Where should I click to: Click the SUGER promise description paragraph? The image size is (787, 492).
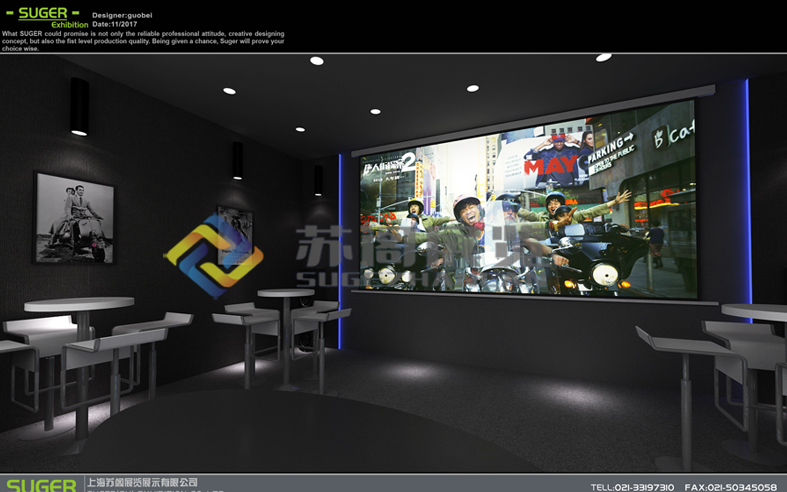tap(143, 41)
